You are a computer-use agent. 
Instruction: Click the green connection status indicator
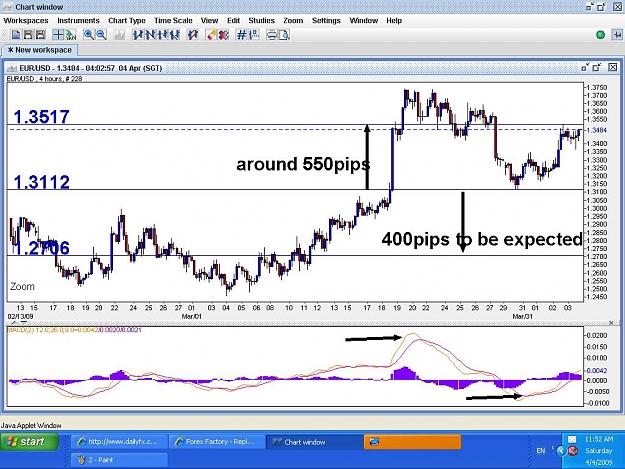point(600,35)
